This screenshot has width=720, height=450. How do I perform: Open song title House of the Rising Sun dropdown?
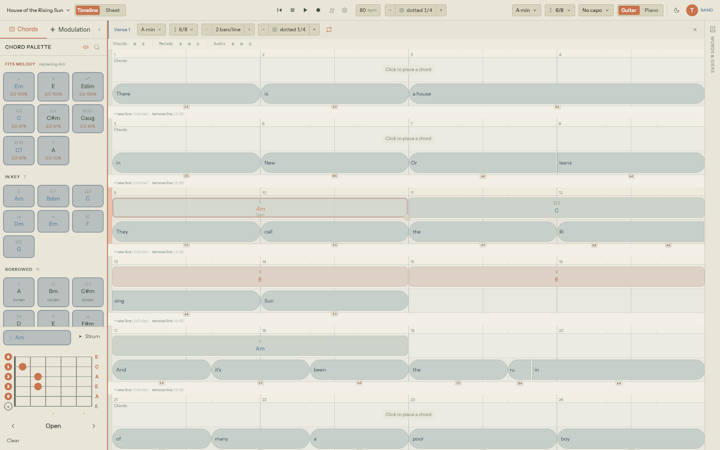[x=38, y=10]
